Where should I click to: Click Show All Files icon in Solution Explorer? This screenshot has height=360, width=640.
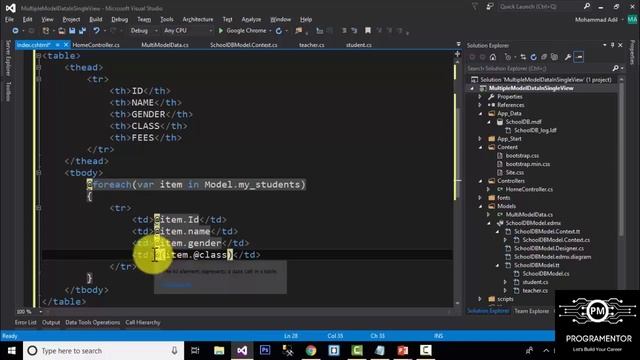click(x=554, y=57)
